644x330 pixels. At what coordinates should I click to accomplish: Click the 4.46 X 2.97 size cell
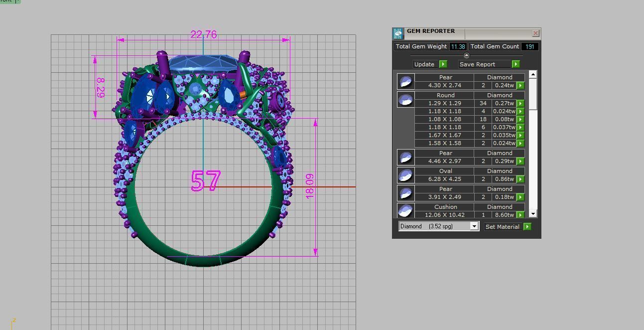pyautogui.click(x=445, y=161)
